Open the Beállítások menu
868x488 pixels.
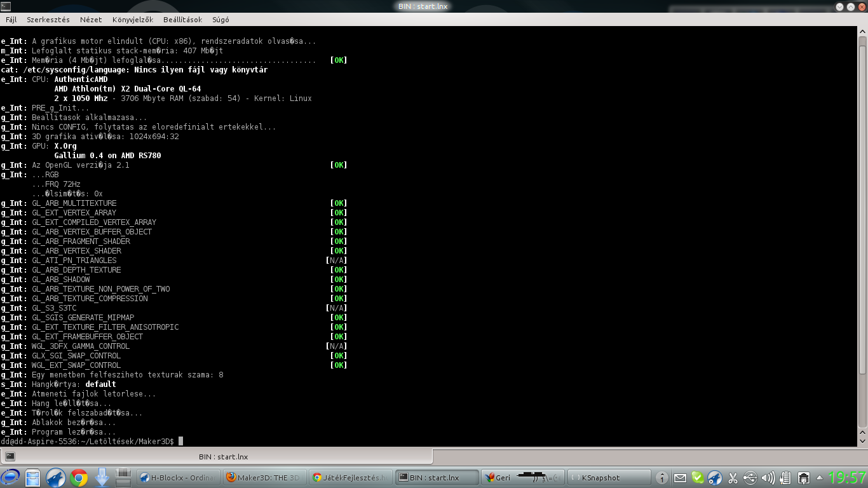(182, 20)
